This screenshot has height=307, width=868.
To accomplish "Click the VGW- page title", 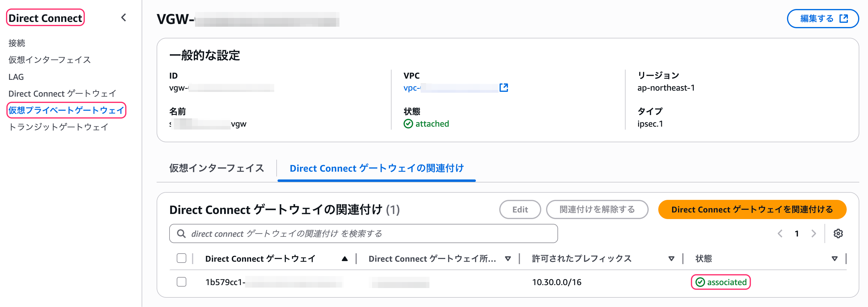I will click(x=248, y=19).
